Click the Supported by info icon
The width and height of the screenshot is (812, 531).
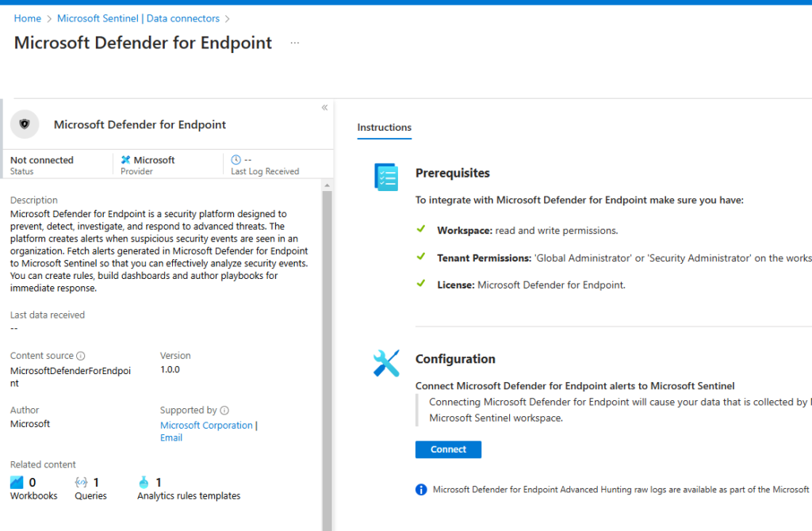click(x=224, y=410)
